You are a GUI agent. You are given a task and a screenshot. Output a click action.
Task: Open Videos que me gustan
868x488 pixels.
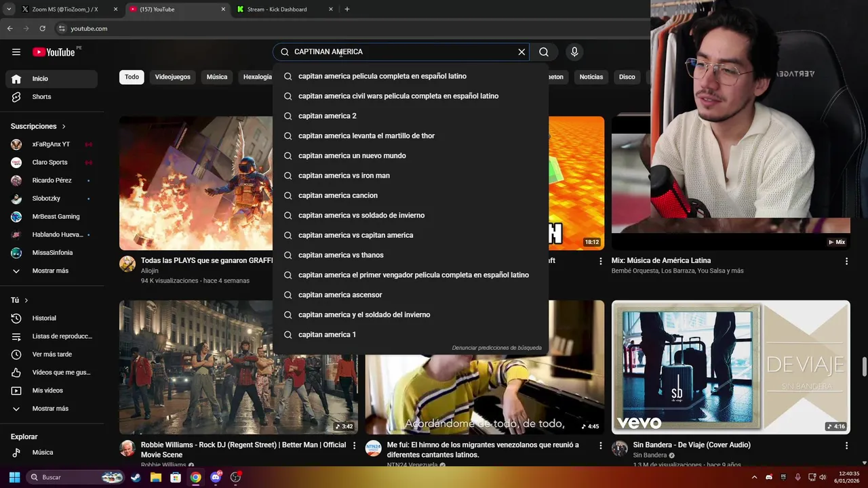click(x=52, y=372)
